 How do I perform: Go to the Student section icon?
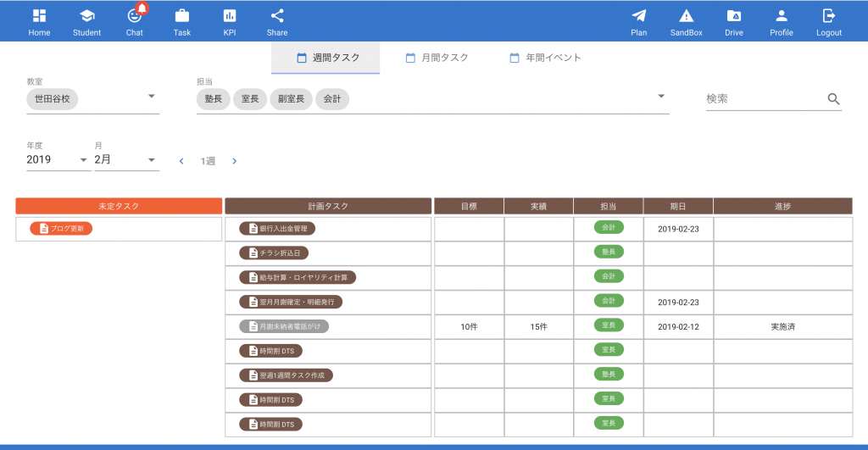coord(86,16)
